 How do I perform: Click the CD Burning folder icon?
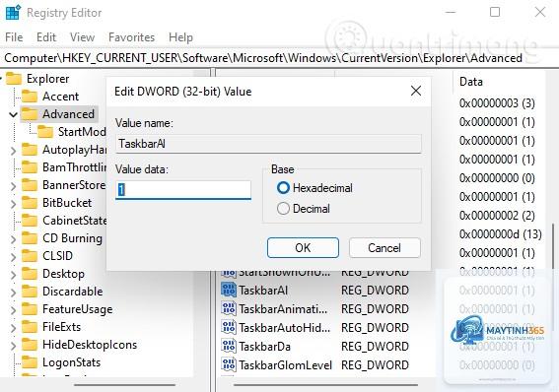click(30, 238)
